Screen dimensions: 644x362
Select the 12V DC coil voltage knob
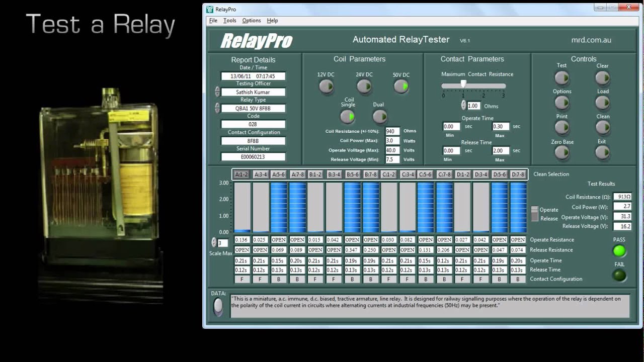point(326,87)
